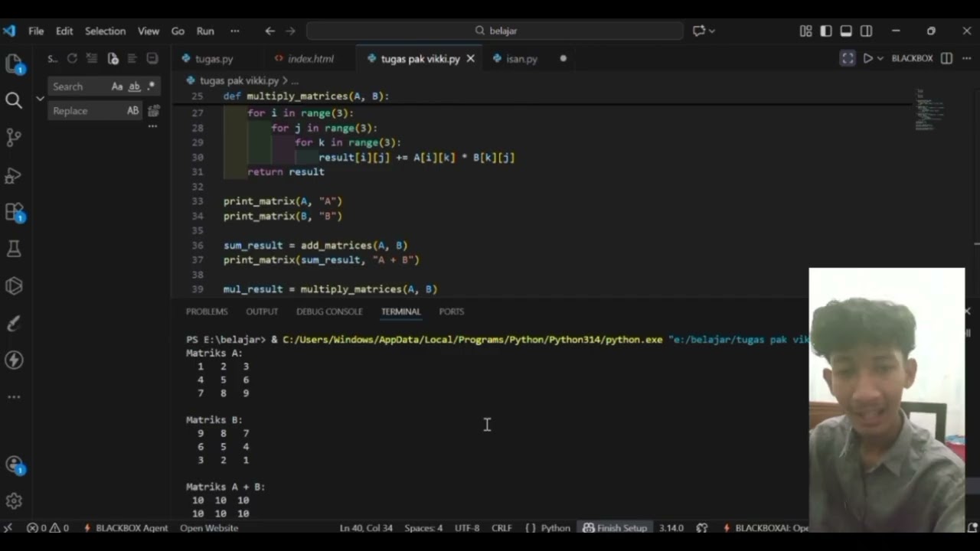
Task: Open the Selection menu
Action: click(105, 31)
